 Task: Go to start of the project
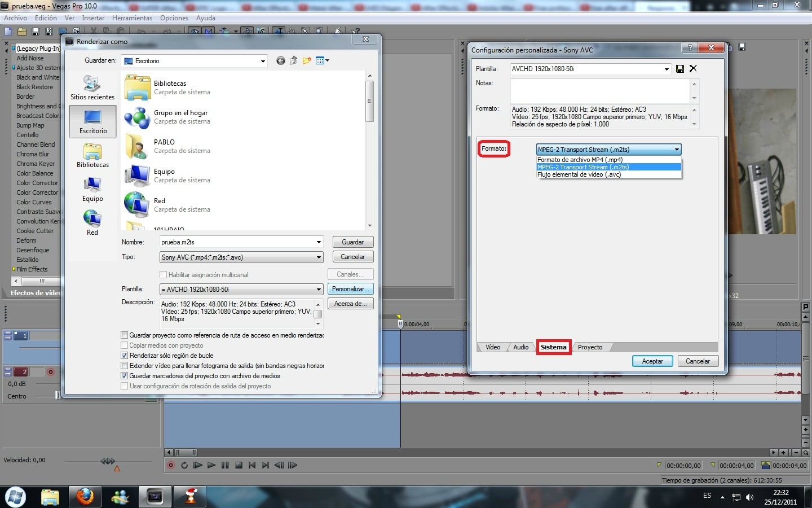coord(252,465)
